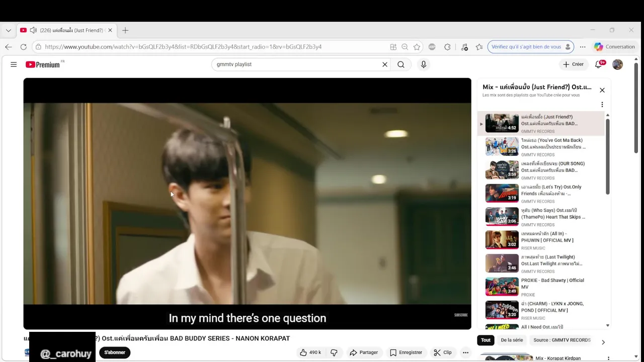This screenshot has width=644, height=362.
Task: Show more filter chips arrow
Action: click(603, 342)
